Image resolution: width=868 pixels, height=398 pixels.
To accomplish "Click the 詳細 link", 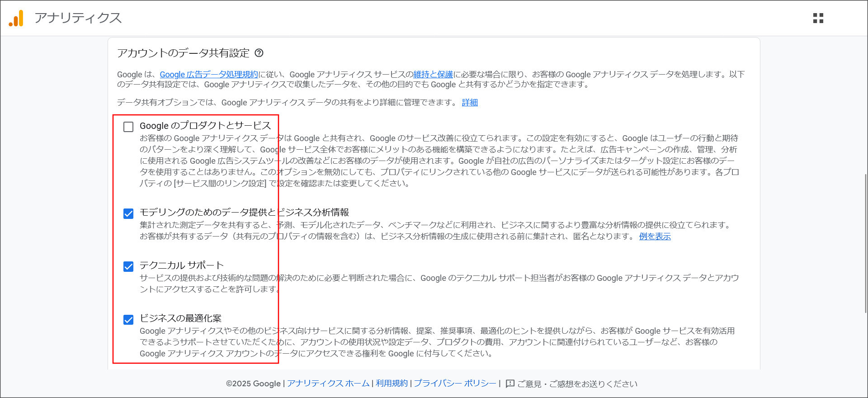I will (470, 103).
